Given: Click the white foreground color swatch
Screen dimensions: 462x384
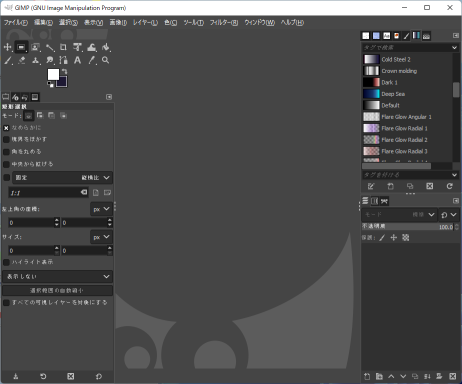Looking at the screenshot, I should (x=53, y=75).
